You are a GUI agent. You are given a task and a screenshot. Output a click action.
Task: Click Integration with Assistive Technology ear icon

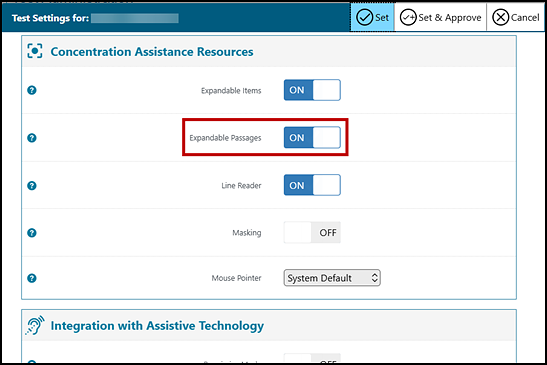pos(35,325)
